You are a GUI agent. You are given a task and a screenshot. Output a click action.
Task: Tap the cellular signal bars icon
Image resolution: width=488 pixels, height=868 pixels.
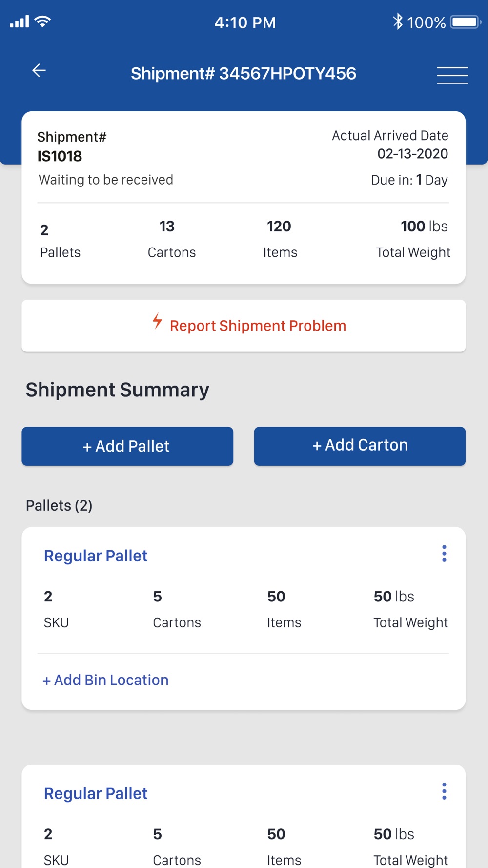(x=20, y=22)
